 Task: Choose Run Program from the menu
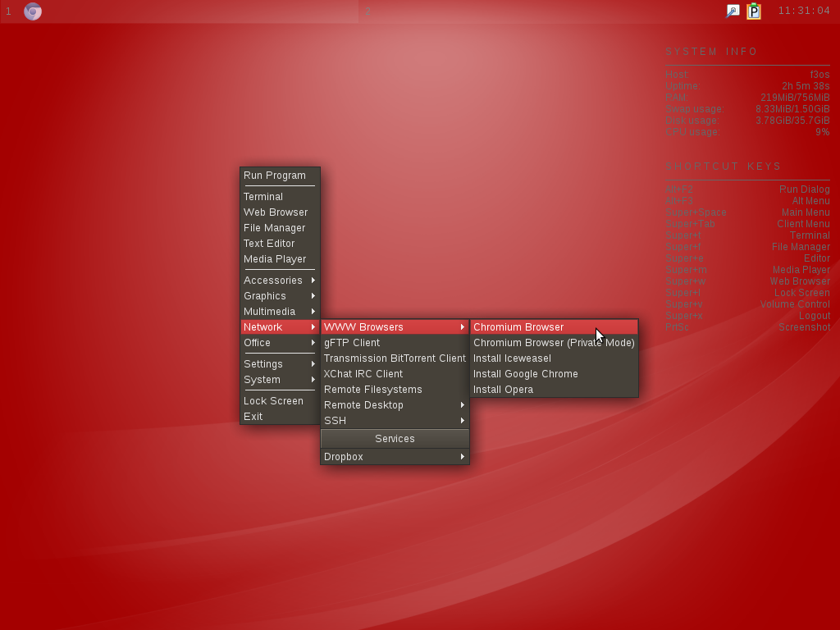(280, 176)
